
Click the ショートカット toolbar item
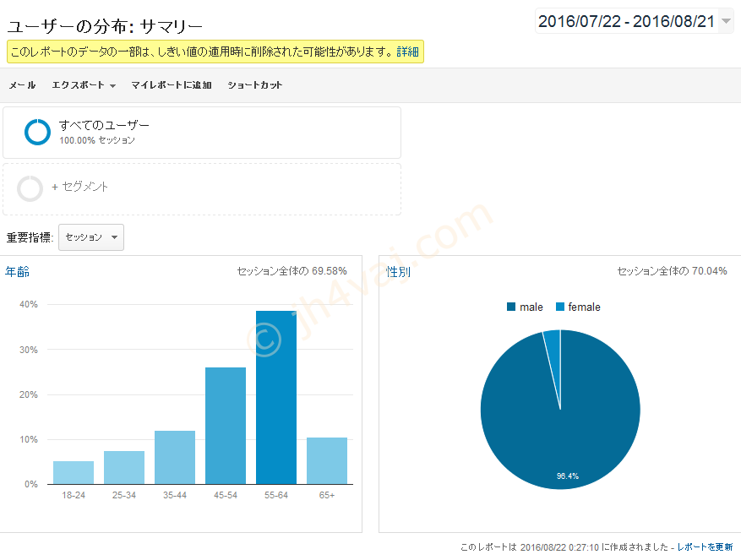pos(254,85)
